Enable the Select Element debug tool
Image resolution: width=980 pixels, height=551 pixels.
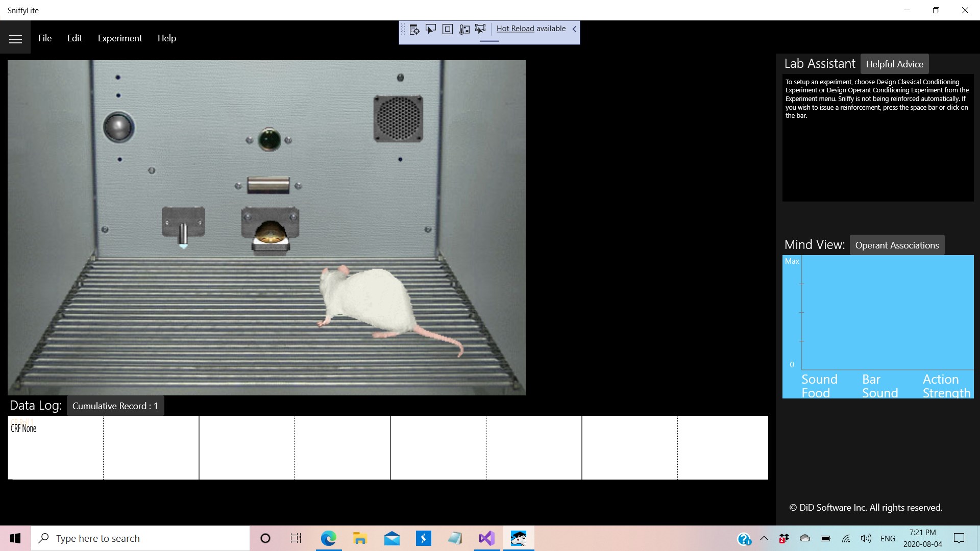(x=431, y=29)
